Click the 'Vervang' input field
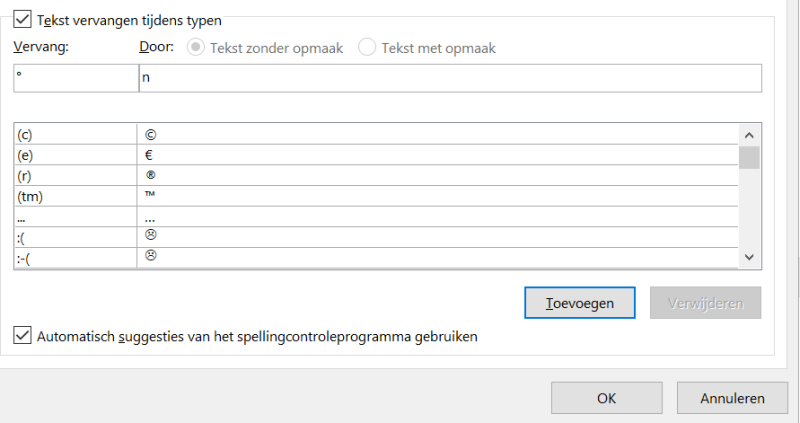The image size is (800, 423). [76, 78]
